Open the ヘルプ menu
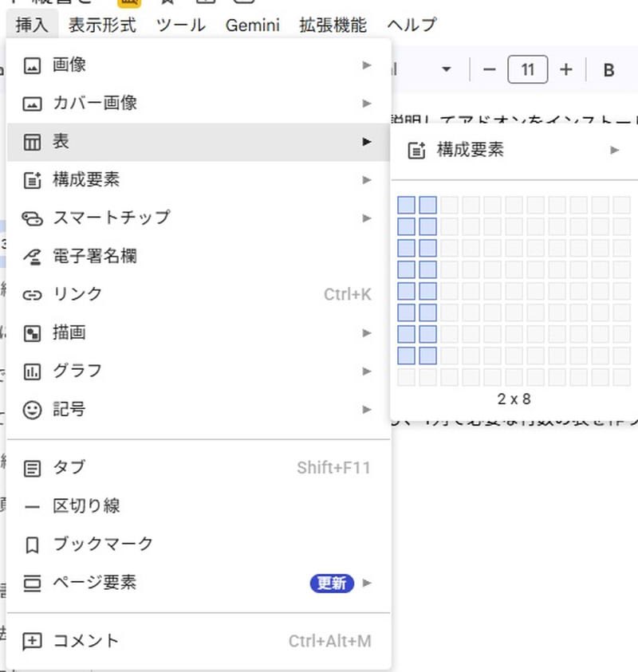The width and height of the screenshot is (638, 672). coord(412,25)
